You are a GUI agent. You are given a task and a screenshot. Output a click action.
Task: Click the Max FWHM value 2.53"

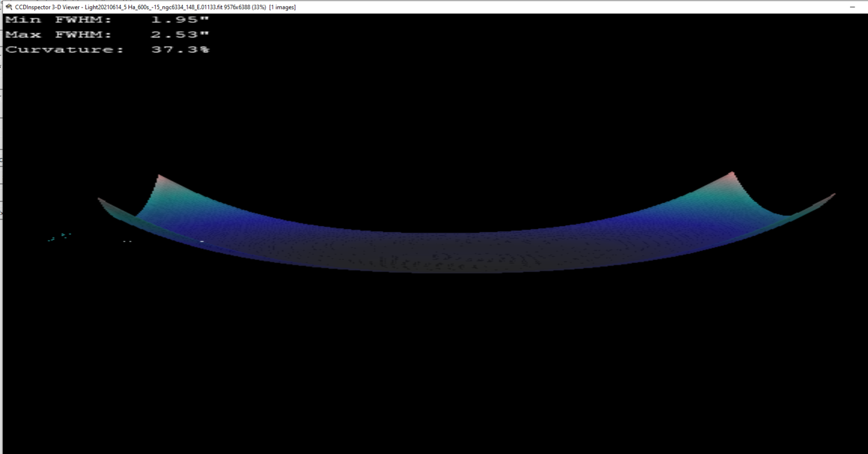(x=179, y=34)
